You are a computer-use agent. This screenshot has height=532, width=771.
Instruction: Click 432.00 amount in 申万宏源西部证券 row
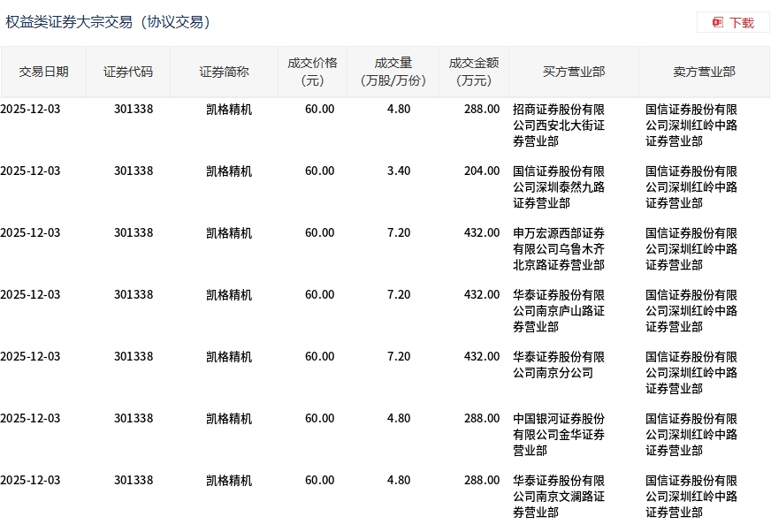(x=481, y=233)
